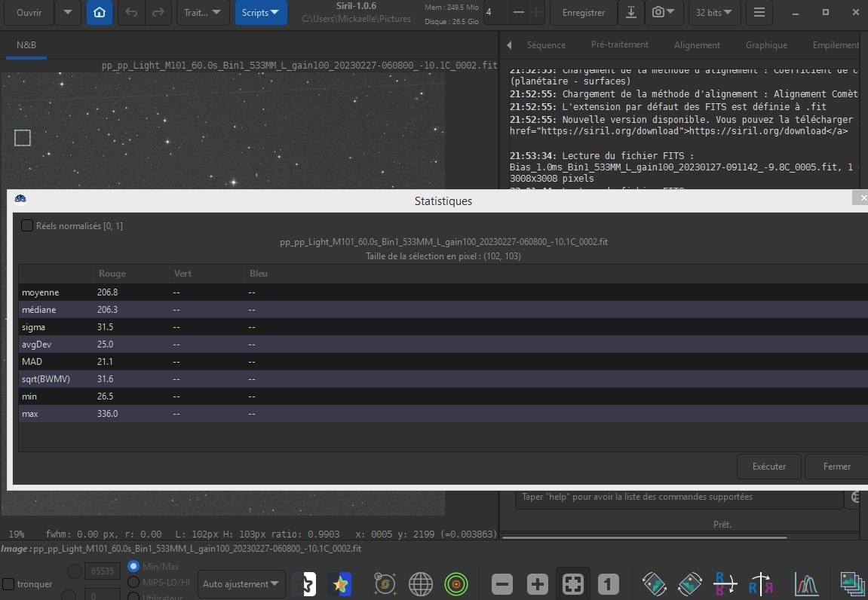Decrease the thread count with minus
Viewport: 868px width, 600px height.
point(519,12)
